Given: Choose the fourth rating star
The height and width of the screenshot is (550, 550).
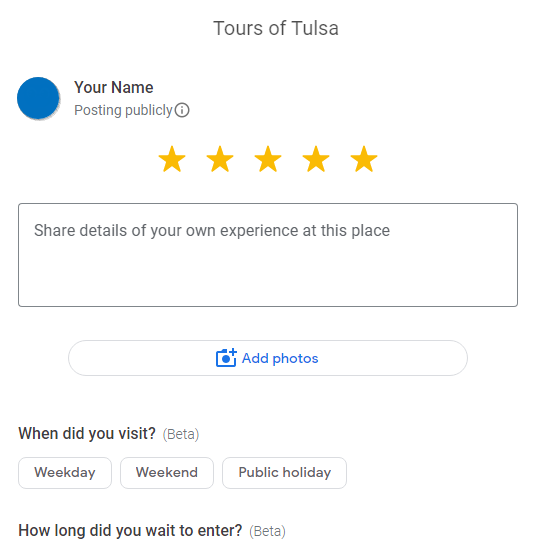Looking at the screenshot, I should [x=316, y=159].
